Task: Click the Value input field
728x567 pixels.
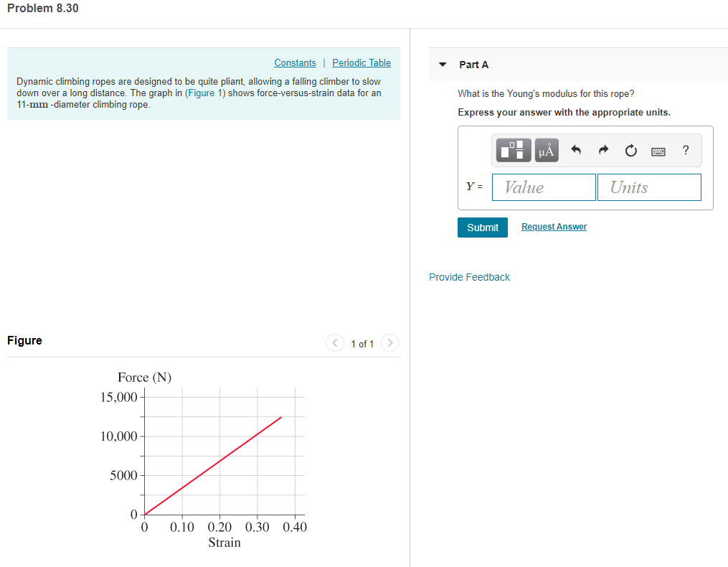Action: point(543,187)
